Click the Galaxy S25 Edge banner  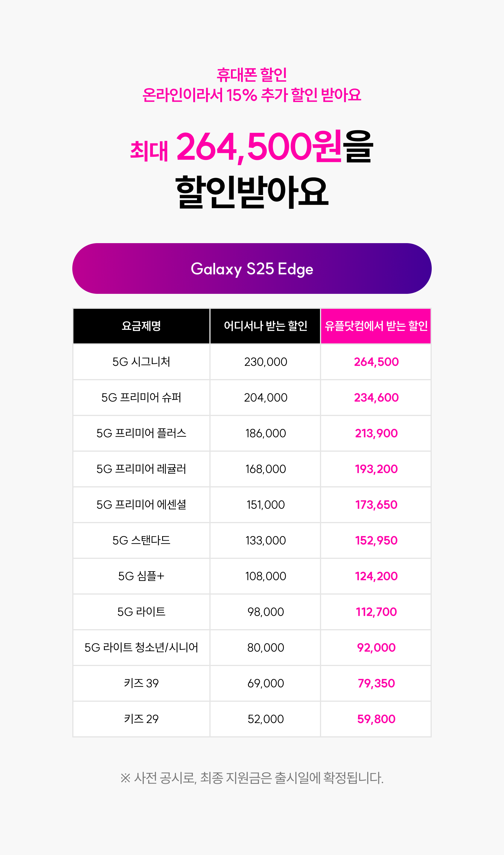[252, 268]
